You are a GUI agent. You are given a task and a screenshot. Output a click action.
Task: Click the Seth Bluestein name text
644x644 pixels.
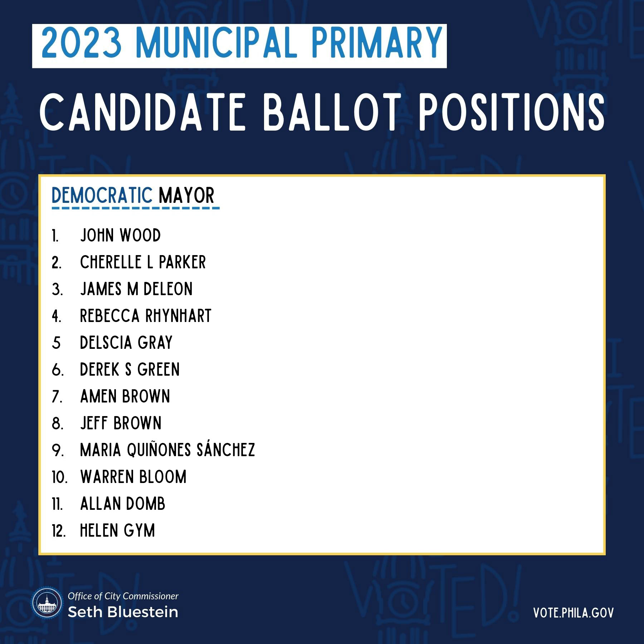pyautogui.click(x=123, y=612)
